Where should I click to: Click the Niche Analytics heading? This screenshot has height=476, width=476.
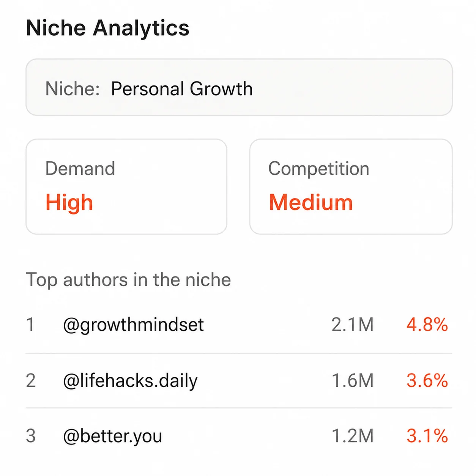point(107,27)
